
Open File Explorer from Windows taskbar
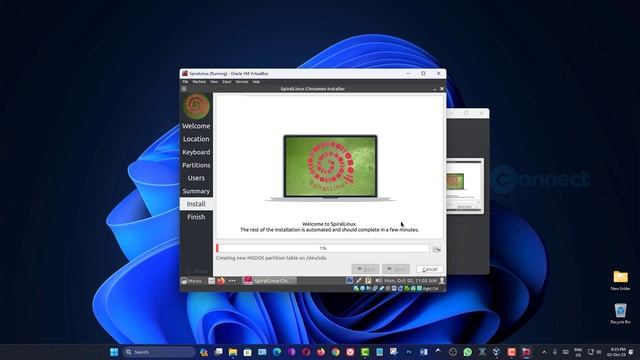pos(233,352)
